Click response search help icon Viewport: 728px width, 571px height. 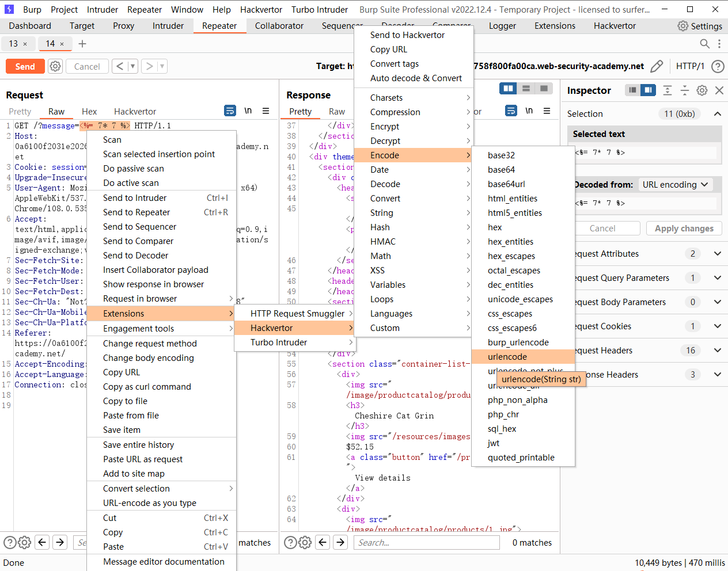(291, 542)
